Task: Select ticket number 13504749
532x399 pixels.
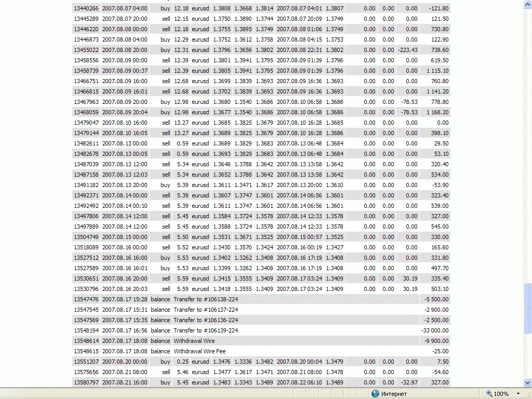Action: (x=86, y=237)
